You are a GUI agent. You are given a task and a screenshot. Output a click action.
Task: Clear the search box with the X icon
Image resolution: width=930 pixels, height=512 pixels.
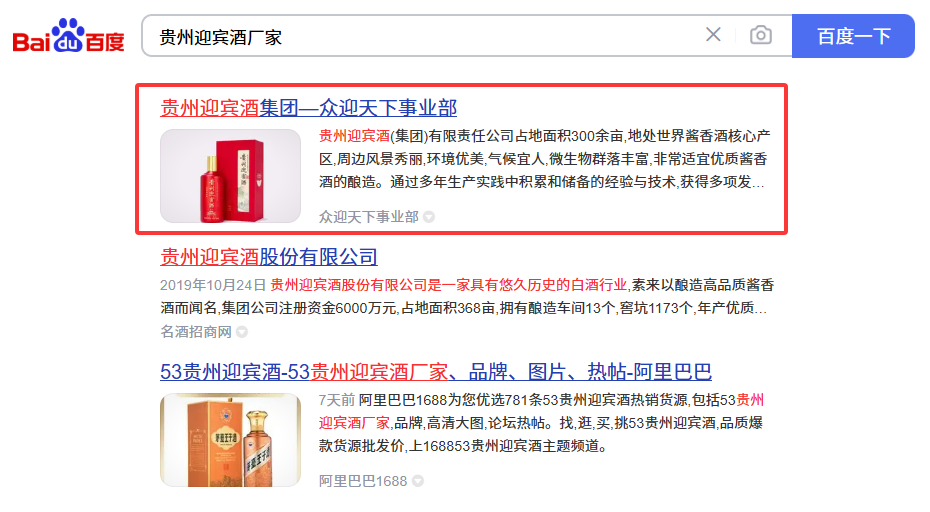point(714,35)
